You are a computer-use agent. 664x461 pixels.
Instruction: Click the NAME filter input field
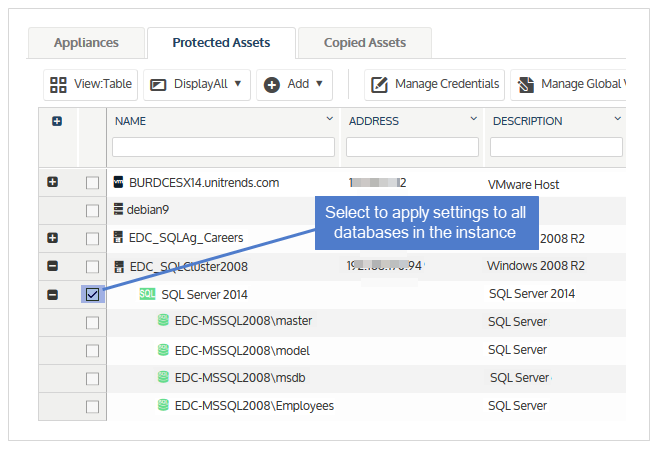click(223, 147)
